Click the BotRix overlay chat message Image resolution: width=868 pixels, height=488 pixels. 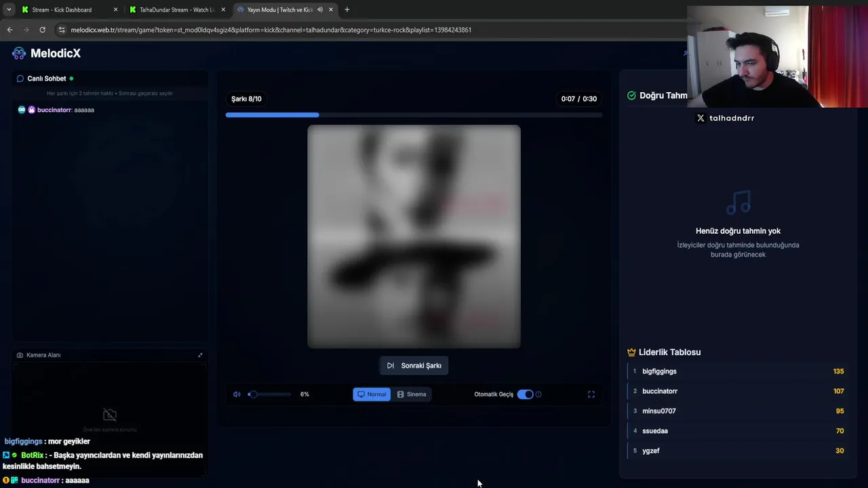102,461
